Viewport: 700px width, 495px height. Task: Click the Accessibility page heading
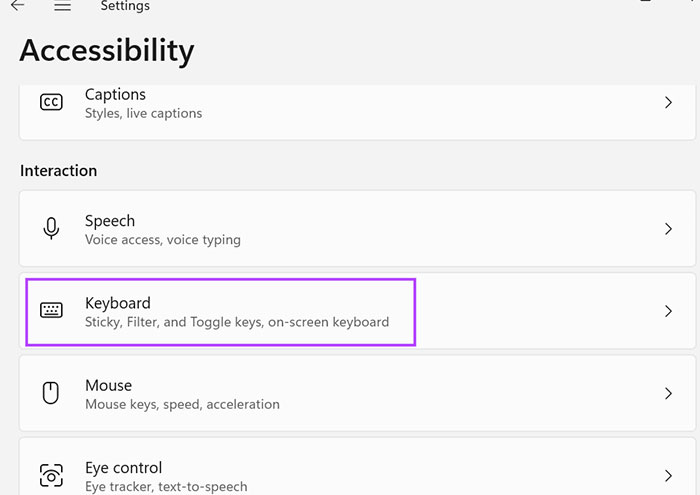point(107,50)
